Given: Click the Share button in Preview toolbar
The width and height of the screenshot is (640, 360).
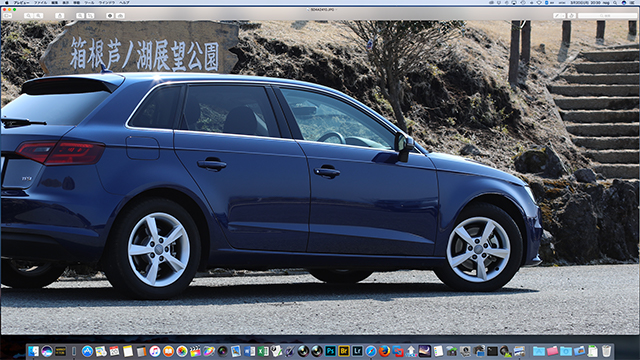Looking at the screenshot, I should click(x=60, y=16).
